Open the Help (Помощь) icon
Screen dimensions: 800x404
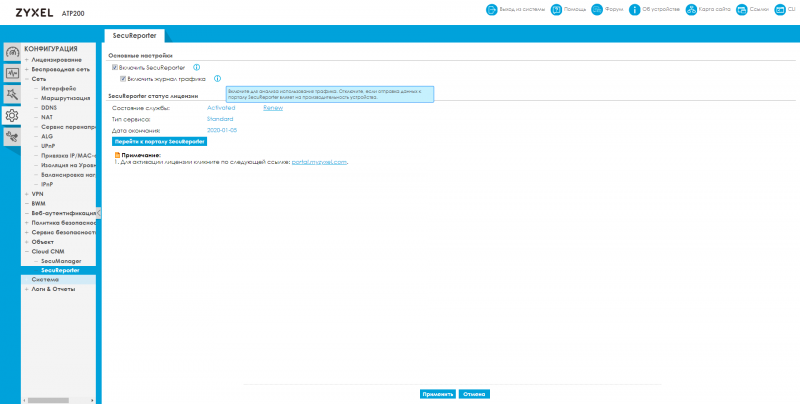pos(557,10)
